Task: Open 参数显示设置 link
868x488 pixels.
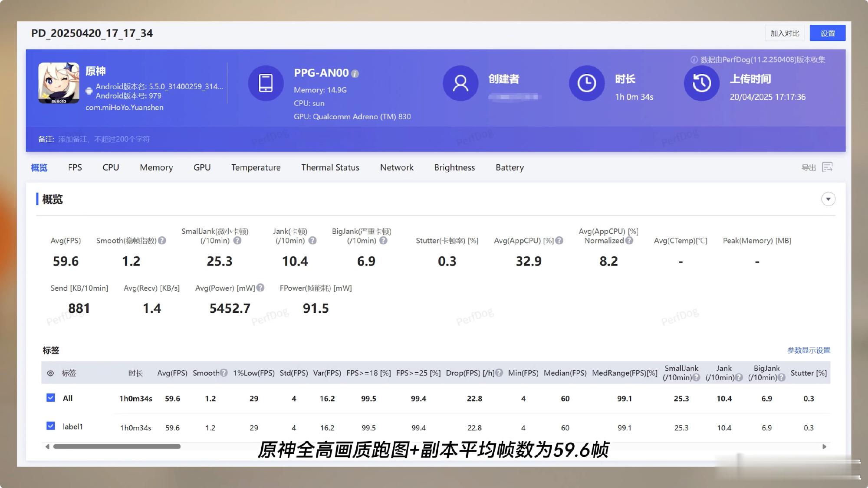Action: click(x=809, y=350)
